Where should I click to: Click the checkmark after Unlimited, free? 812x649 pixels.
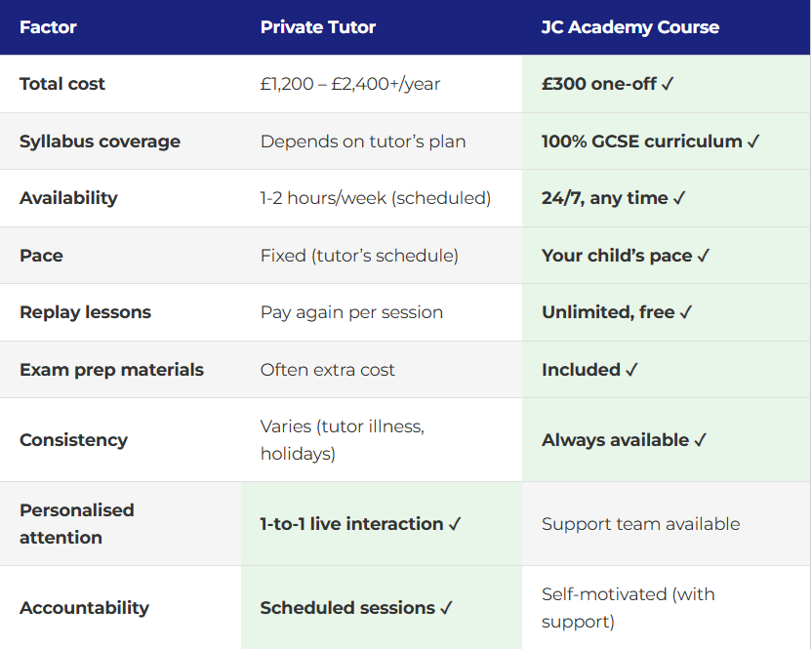[x=686, y=312]
